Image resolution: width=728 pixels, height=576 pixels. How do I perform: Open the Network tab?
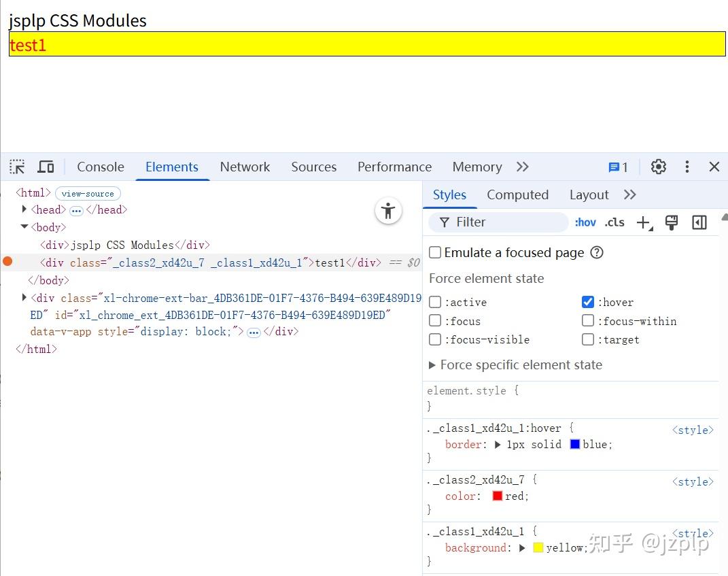pyautogui.click(x=245, y=167)
